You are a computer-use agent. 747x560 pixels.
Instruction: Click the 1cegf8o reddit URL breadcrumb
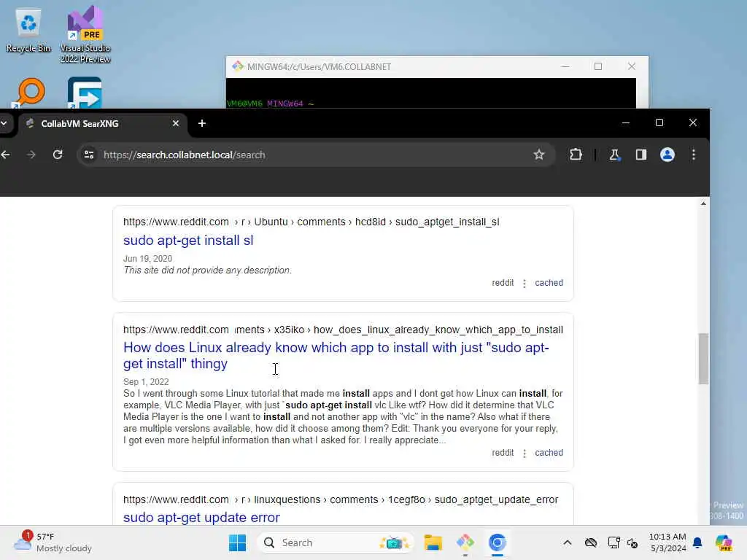341,499
